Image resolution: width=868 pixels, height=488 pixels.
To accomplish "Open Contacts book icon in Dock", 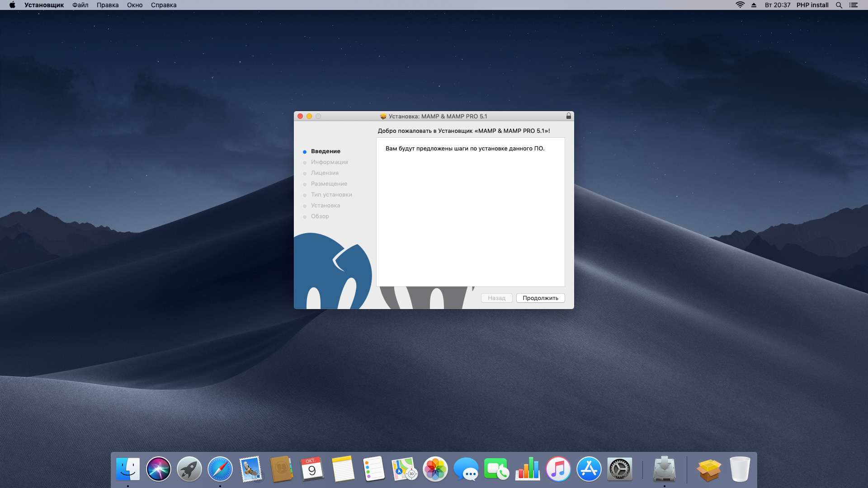I will (x=282, y=469).
